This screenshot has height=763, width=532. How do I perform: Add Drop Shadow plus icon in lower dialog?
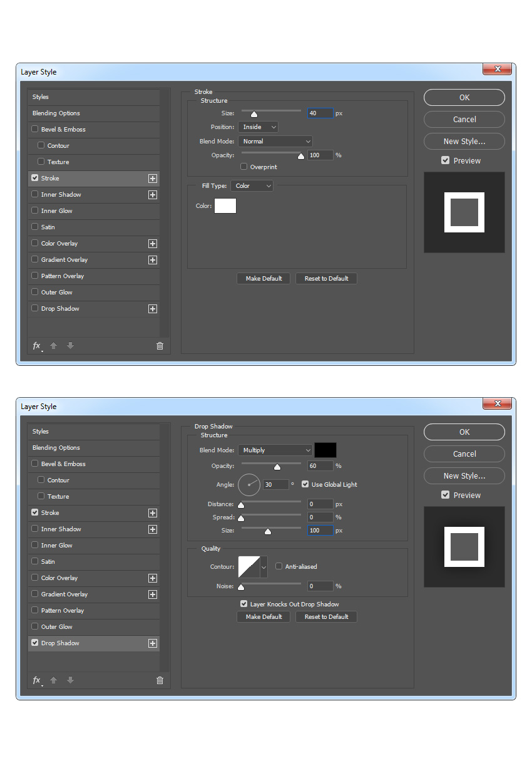tap(152, 643)
